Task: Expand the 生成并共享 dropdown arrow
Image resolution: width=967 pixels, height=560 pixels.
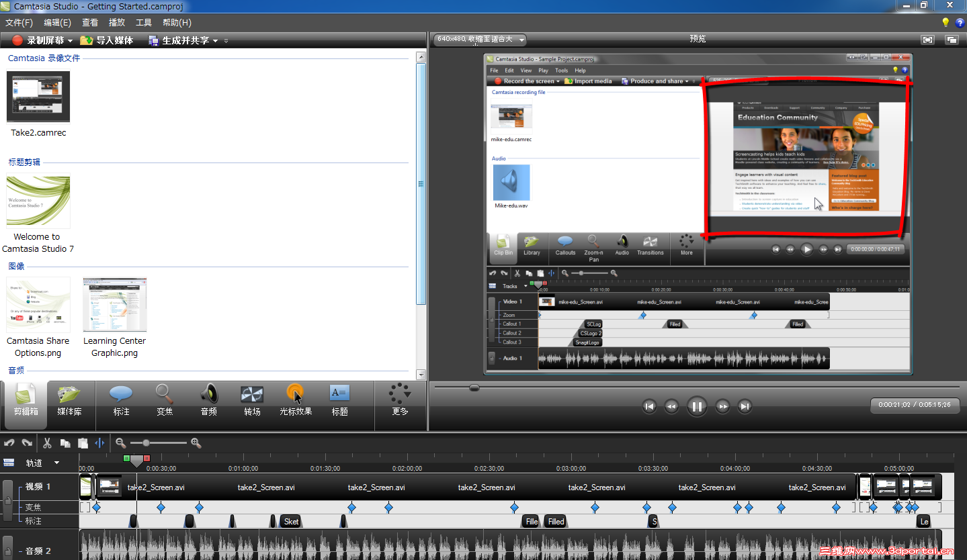Action: [215, 41]
